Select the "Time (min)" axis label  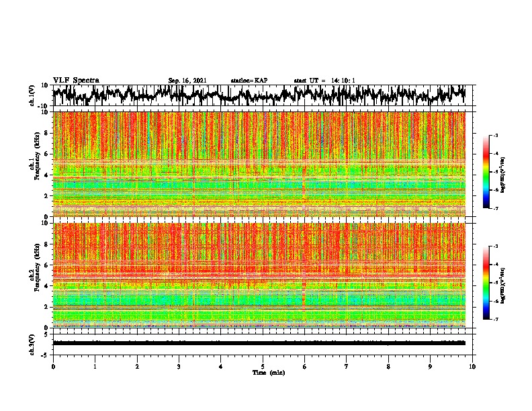point(269,373)
